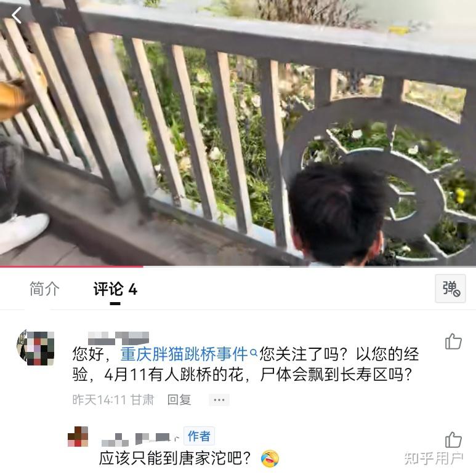Tap the 作者 badge on reply
This screenshot has width=476, height=475.
tap(199, 436)
